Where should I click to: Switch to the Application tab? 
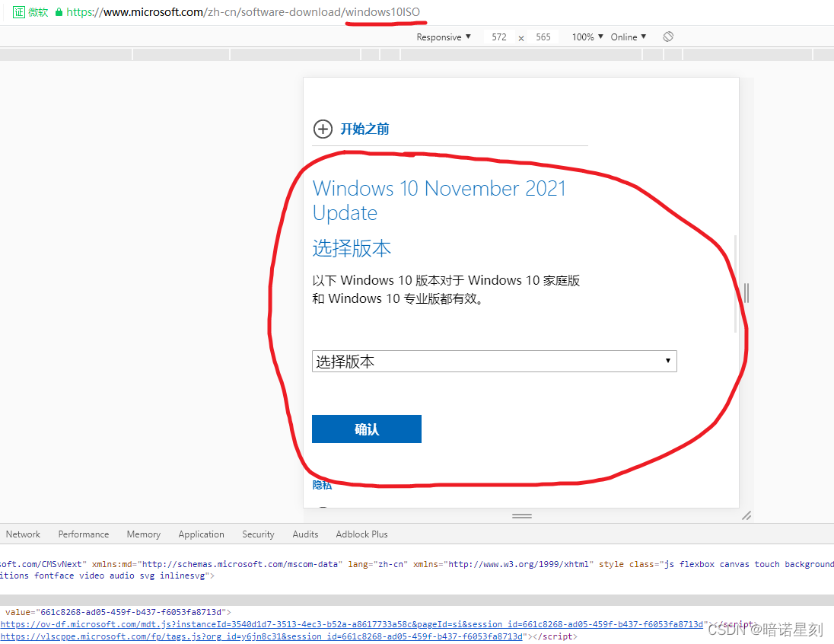point(201,534)
